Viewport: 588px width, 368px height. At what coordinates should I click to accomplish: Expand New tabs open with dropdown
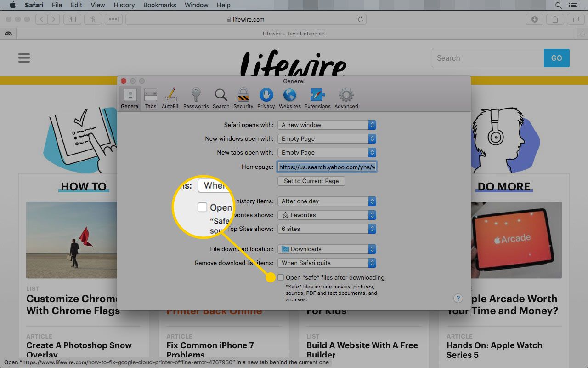327,152
